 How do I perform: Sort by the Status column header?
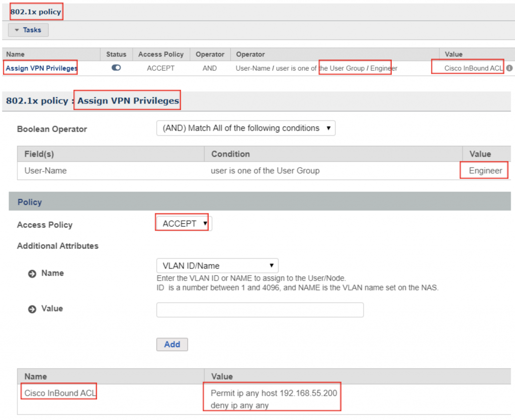[116, 54]
